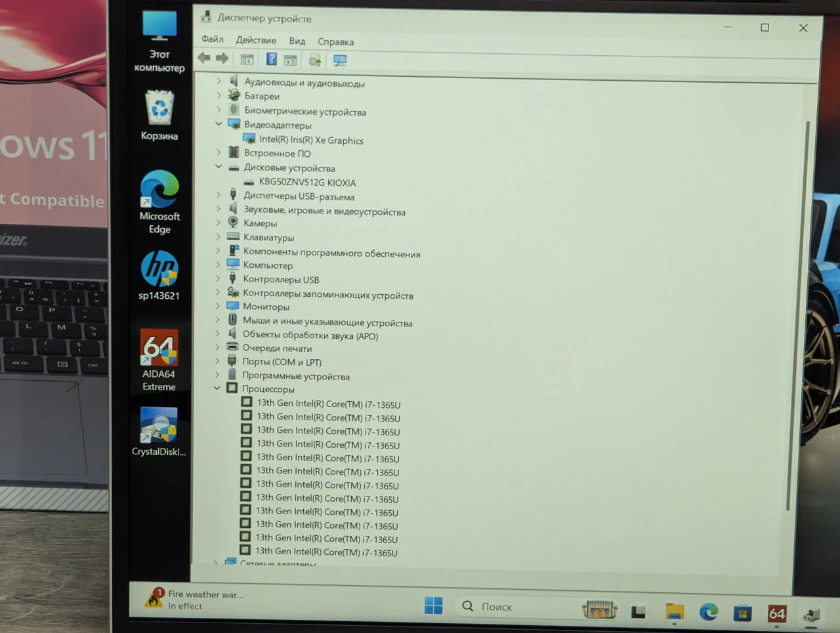Expand the Батареи node
The width and height of the screenshot is (840, 633).
click(219, 95)
